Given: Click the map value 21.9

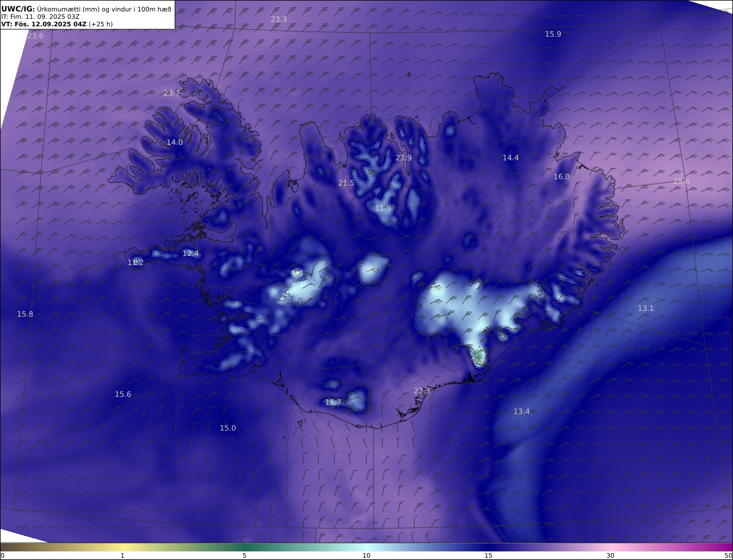Looking at the screenshot, I should pyautogui.click(x=403, y=157).
